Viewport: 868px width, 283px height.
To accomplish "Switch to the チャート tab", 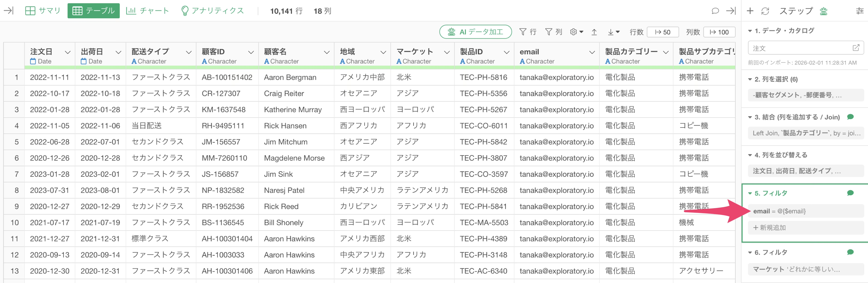I will click(147, 11).
